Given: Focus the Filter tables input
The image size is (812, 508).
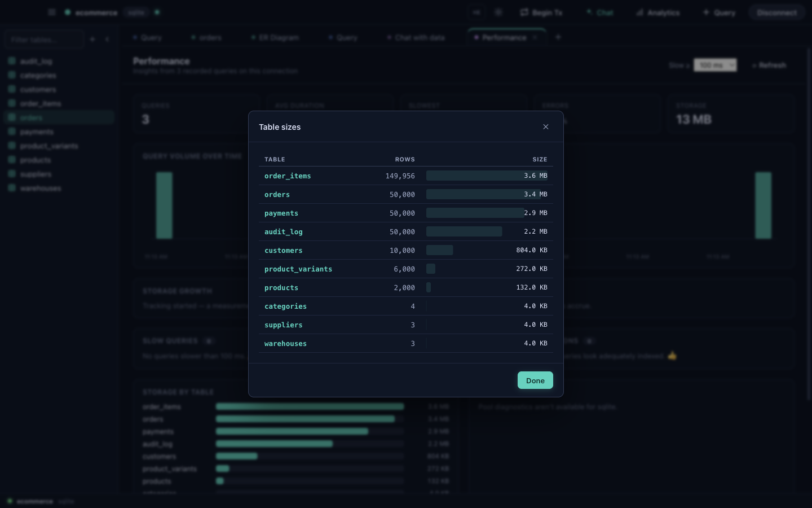Looking at the screenshot, I should click(x=44, y=40).
